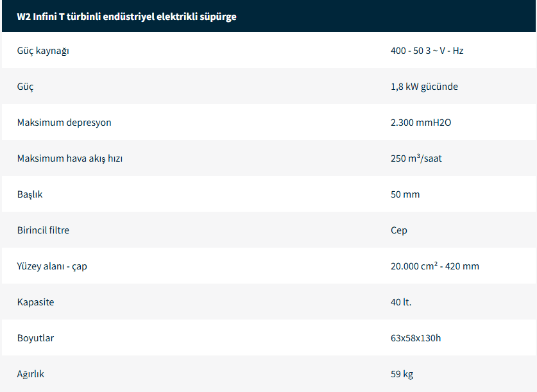
Task: Click the 400 - 50 3 ~ V - Hz value
Action: click(x=427, y=51)
